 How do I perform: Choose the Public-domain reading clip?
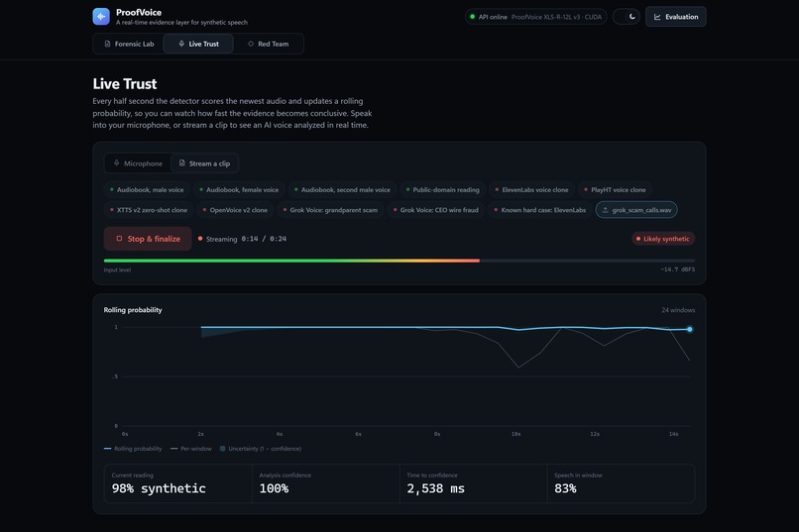(x=443, y=190)
